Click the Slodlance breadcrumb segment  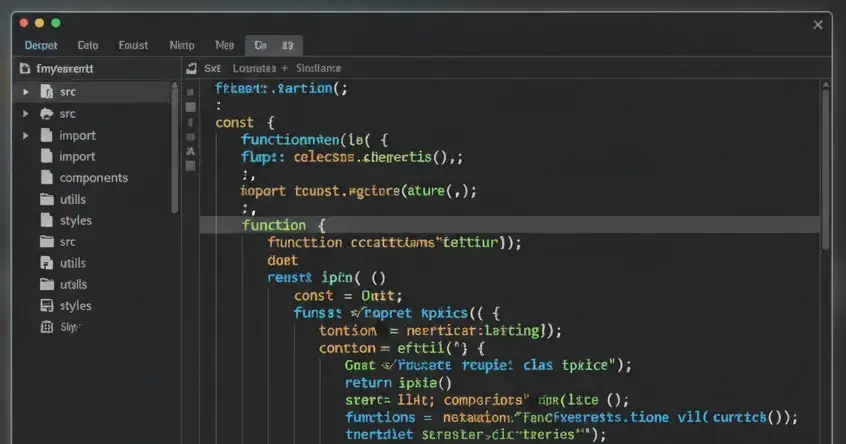coord(318,69)
